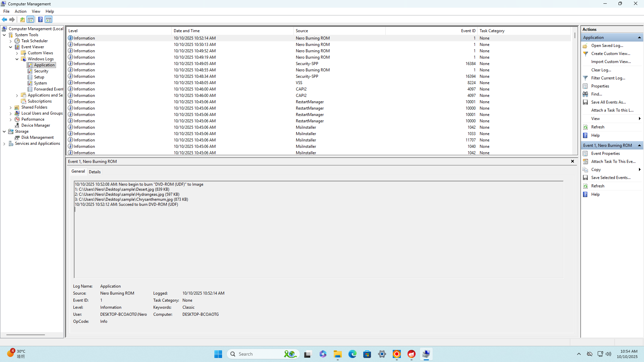Collapse the Windows Logs tree node

coord(17,59)
